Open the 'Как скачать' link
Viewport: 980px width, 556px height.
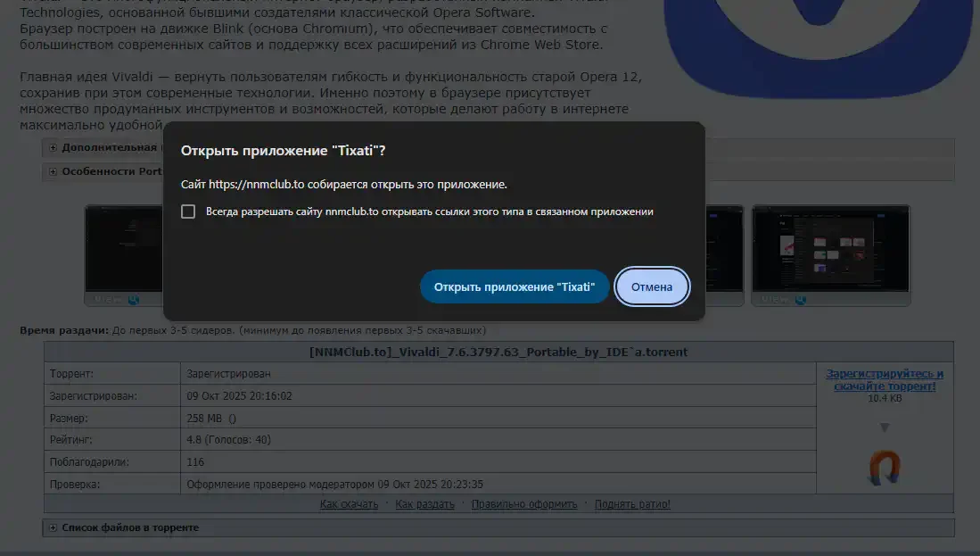click(x=349, y=504)
